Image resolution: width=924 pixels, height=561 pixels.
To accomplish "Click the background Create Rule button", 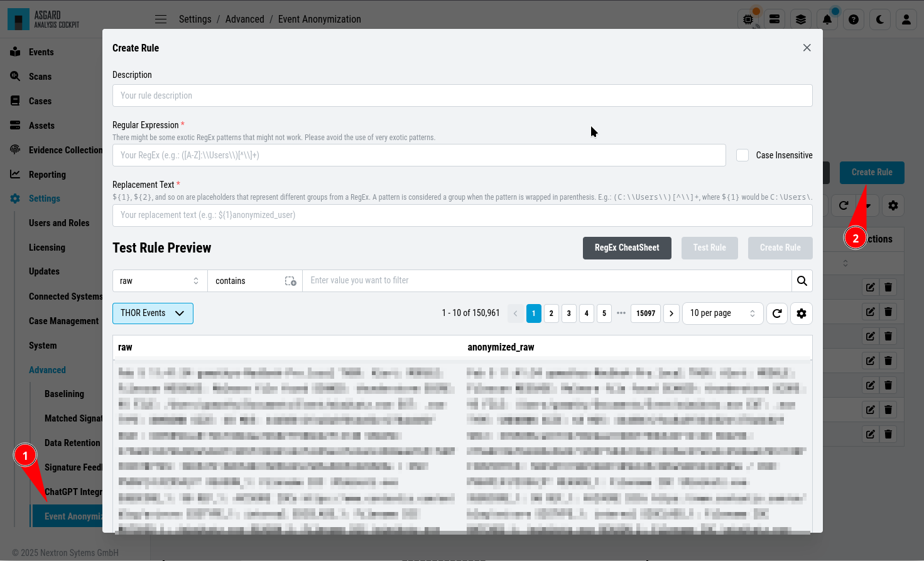I will coord(872,172).
